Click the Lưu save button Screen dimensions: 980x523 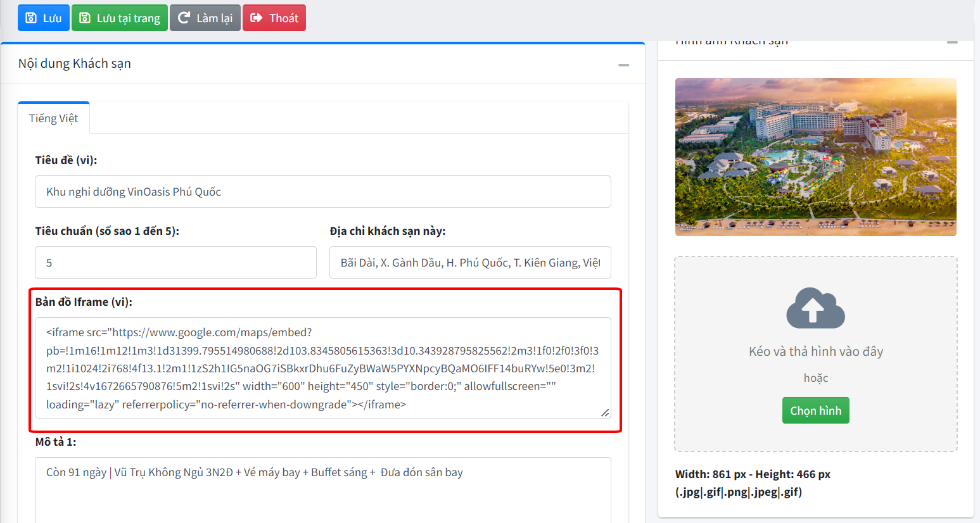coord(43,18)
